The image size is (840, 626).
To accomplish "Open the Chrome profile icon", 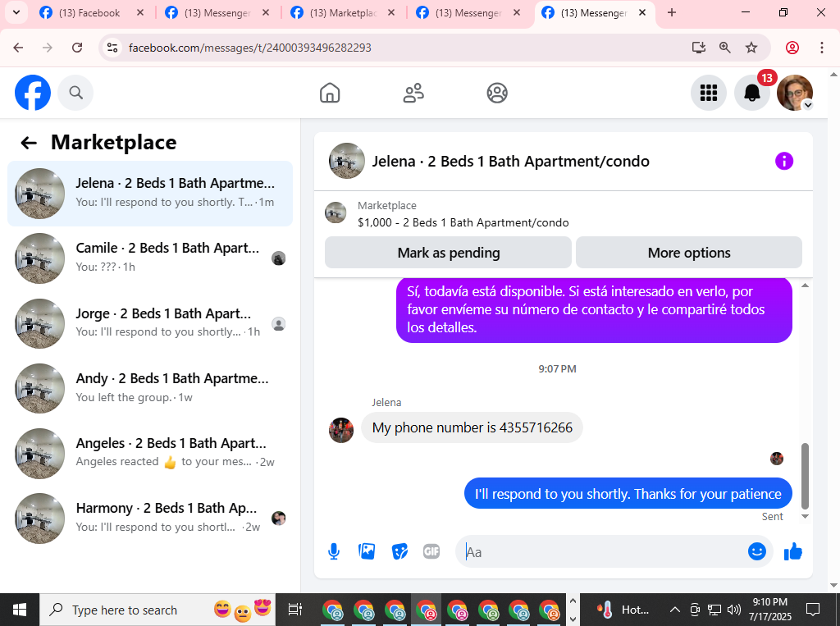I will tap(792, 48).
